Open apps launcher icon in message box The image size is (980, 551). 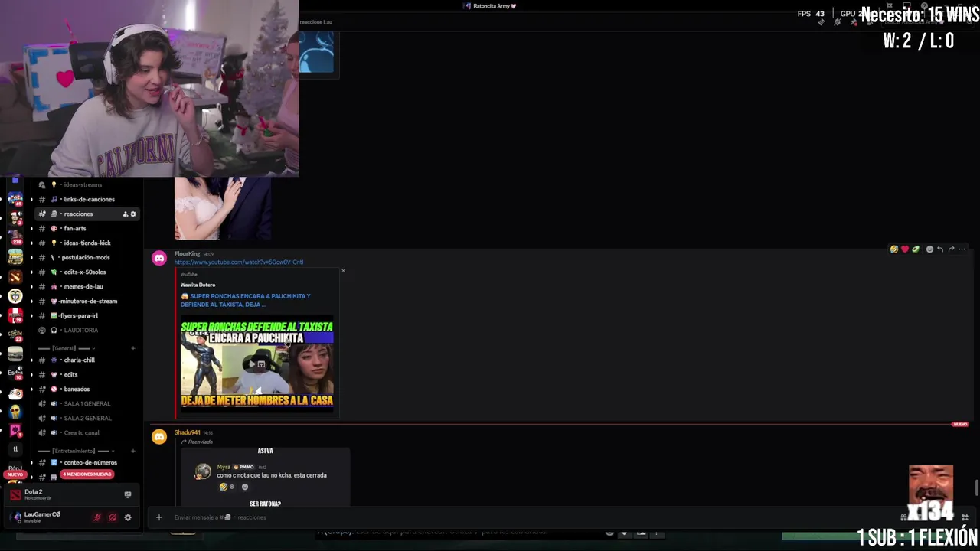965,517
